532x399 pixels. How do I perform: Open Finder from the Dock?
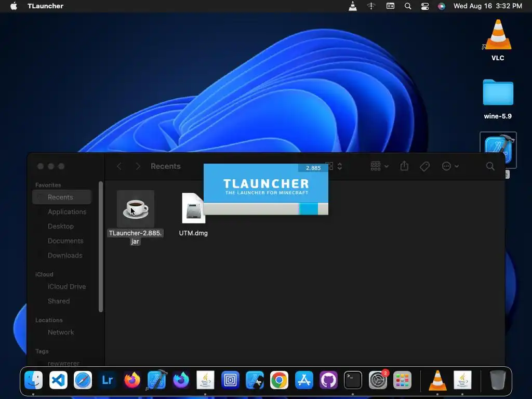(34, 380)
